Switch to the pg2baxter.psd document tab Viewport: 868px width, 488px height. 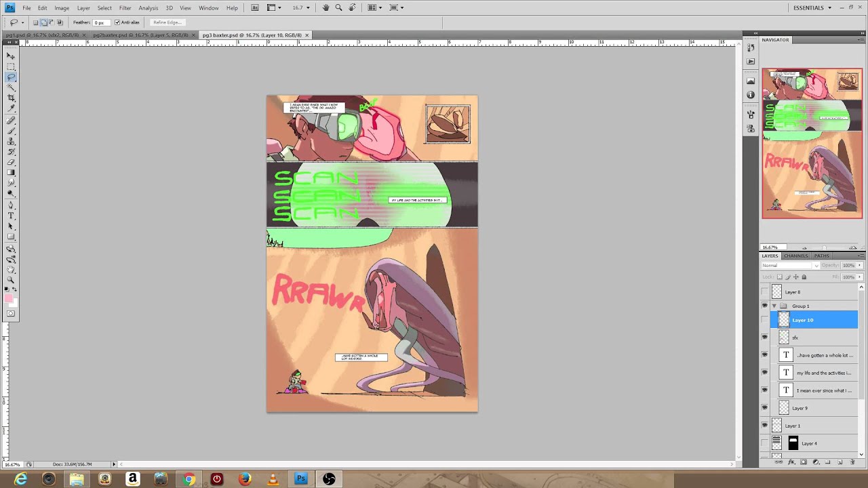click(140, 35)
